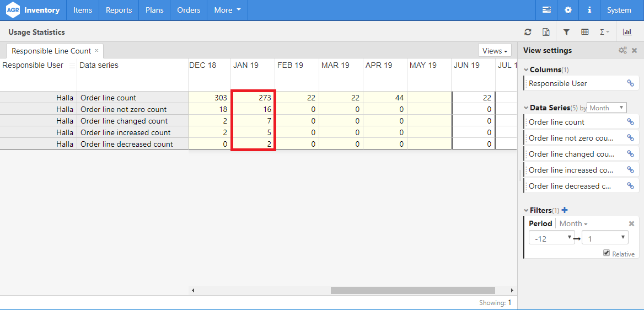
Task: Open the sigma totals dropdown
Action: click(x=604, y=33)
